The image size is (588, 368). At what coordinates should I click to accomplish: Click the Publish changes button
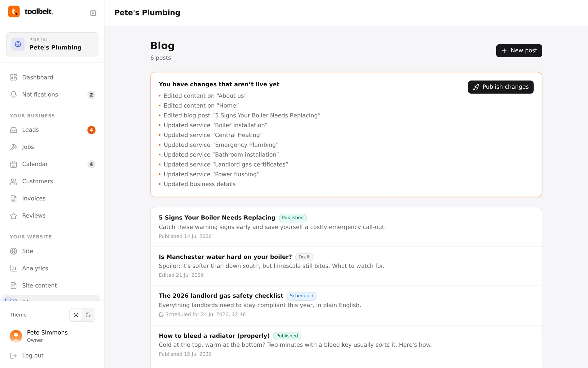click(501, 87)
